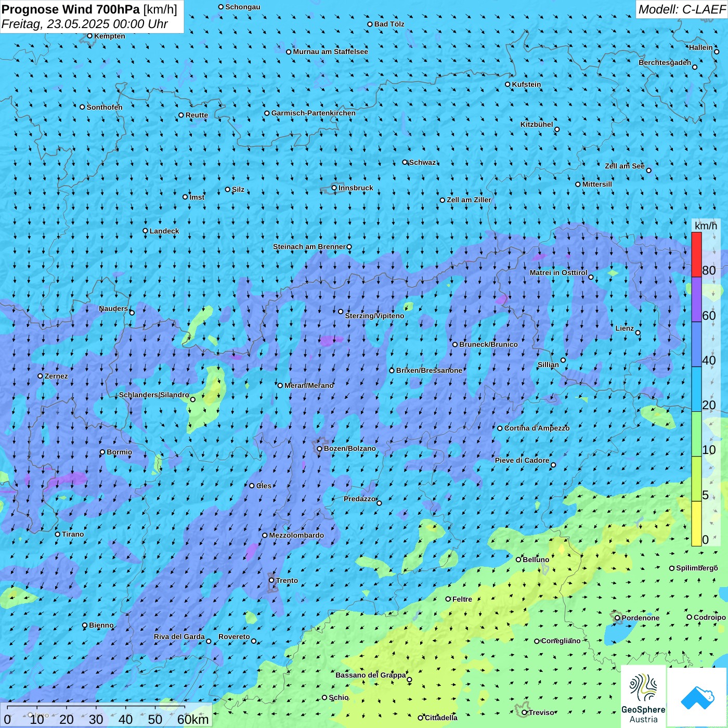The height and width of the screenshot is (728, 728).
Task: Click the Zell am See location dot
Action: (x=648, y=170)
